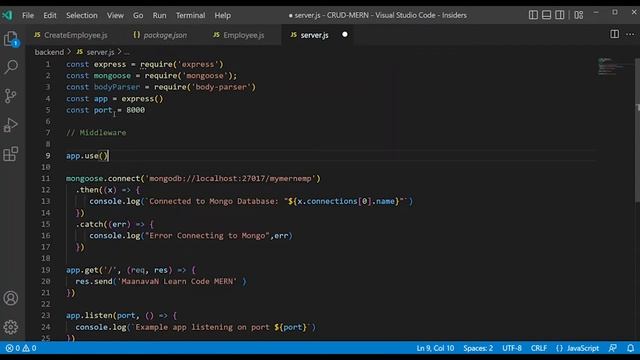Split the editor right

[x=614, y=34]
